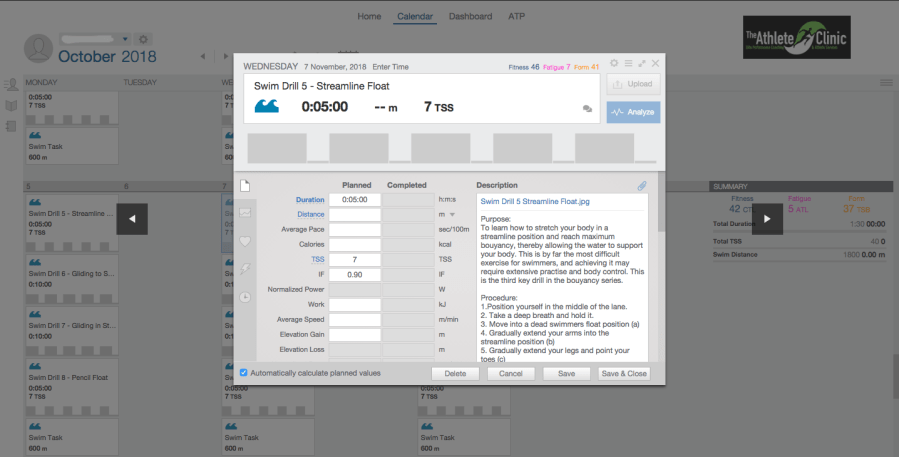Open the workout settings gear icon
The height and width of the screenshot is (457, 899).
pyautogui.click(x=614, y=63)
